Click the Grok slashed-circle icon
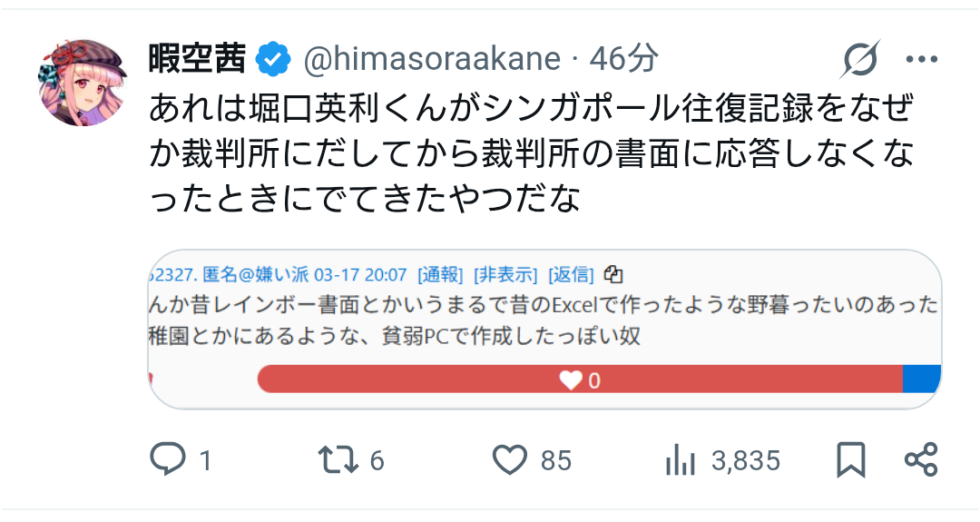The width and height of the screenshot is (980, 522). pos(858,60)
